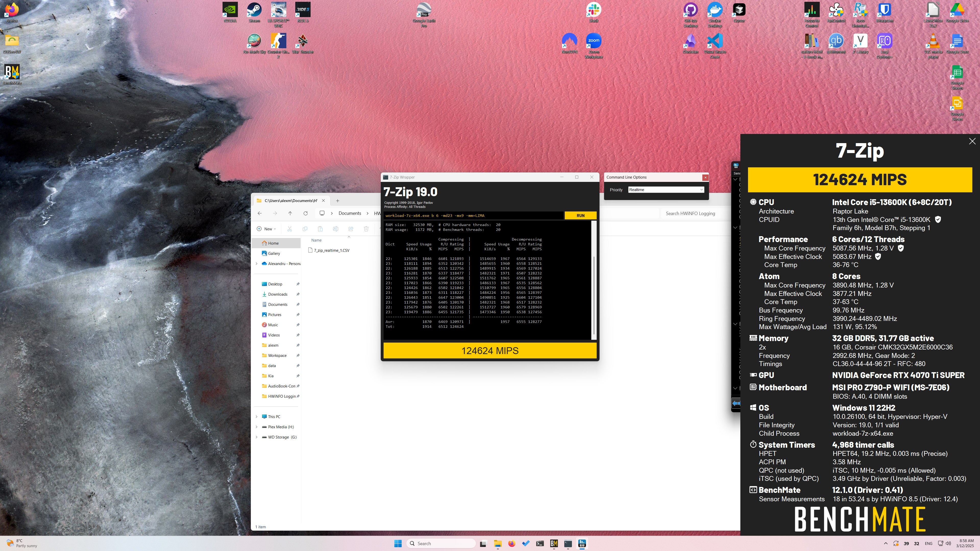Show hidden system tray icons

[x=886, y=544]
